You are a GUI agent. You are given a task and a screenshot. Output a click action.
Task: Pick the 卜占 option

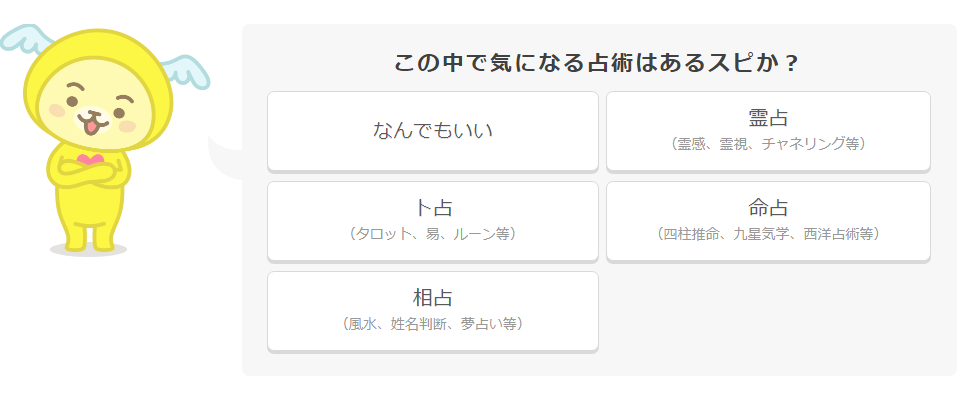pos(433,221)
